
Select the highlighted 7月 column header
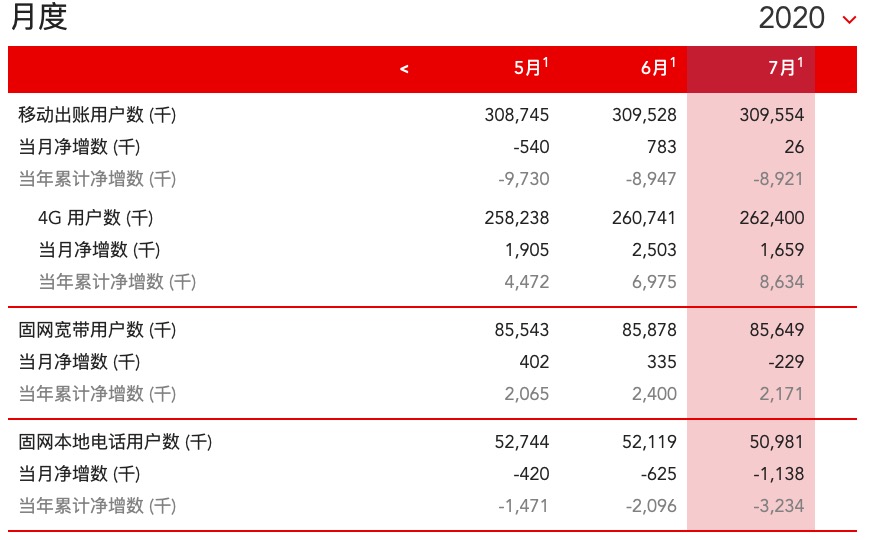tap(785, 68)
